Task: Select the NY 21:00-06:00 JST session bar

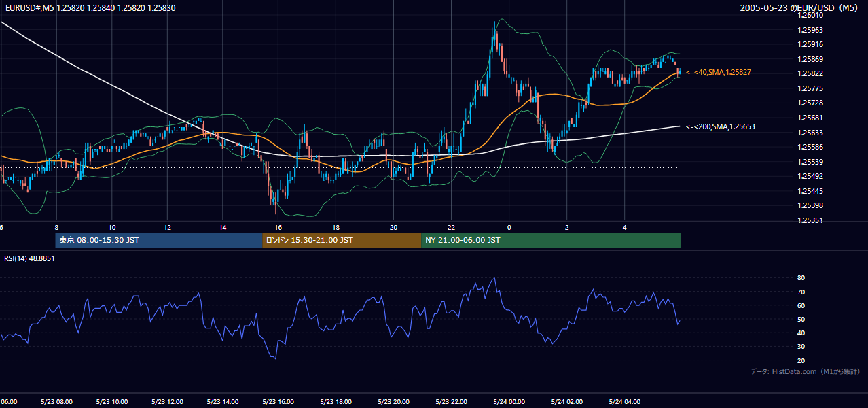Action: (551, 240)
